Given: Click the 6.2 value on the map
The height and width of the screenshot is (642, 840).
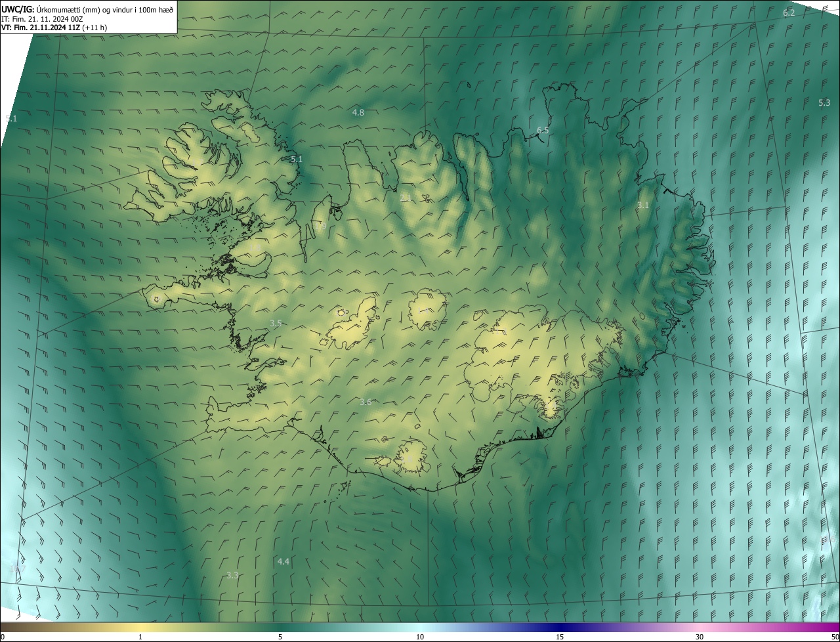Looking at the screenshot, I should [789, 13].
